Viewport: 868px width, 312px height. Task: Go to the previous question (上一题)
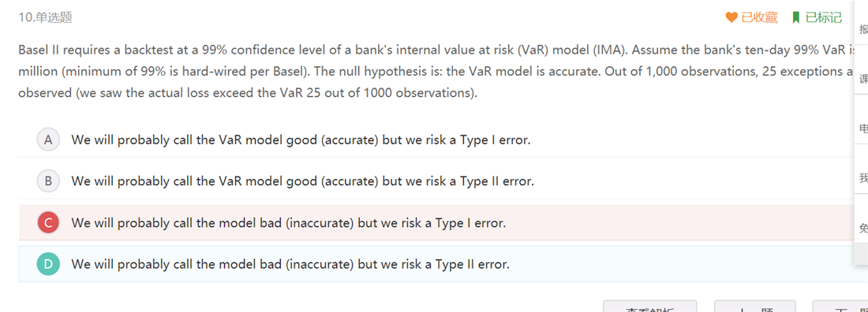pyautogui.click(x=754, y=306)
